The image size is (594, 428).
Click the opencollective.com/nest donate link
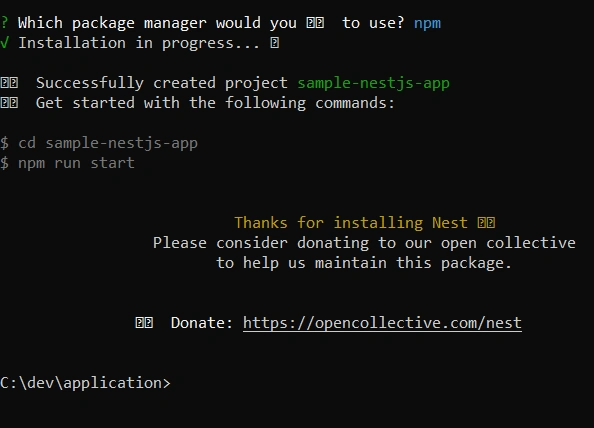coord(382,323)
